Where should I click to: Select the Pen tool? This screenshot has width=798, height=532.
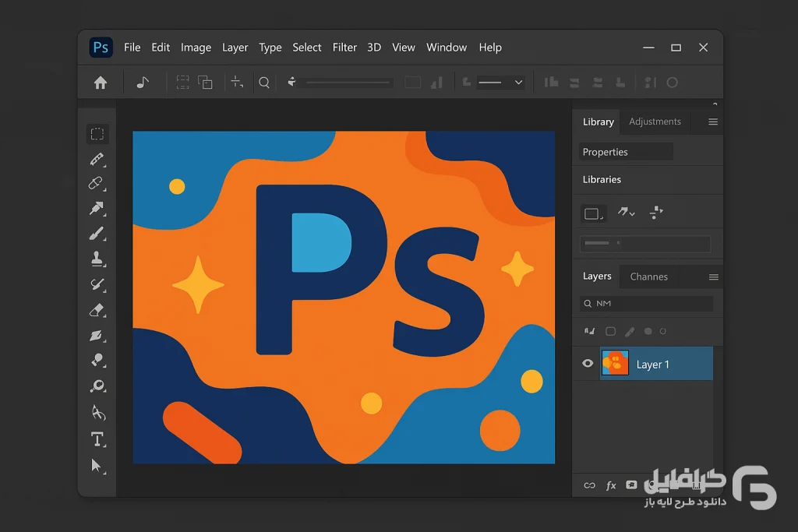click(x=97, y=413)
